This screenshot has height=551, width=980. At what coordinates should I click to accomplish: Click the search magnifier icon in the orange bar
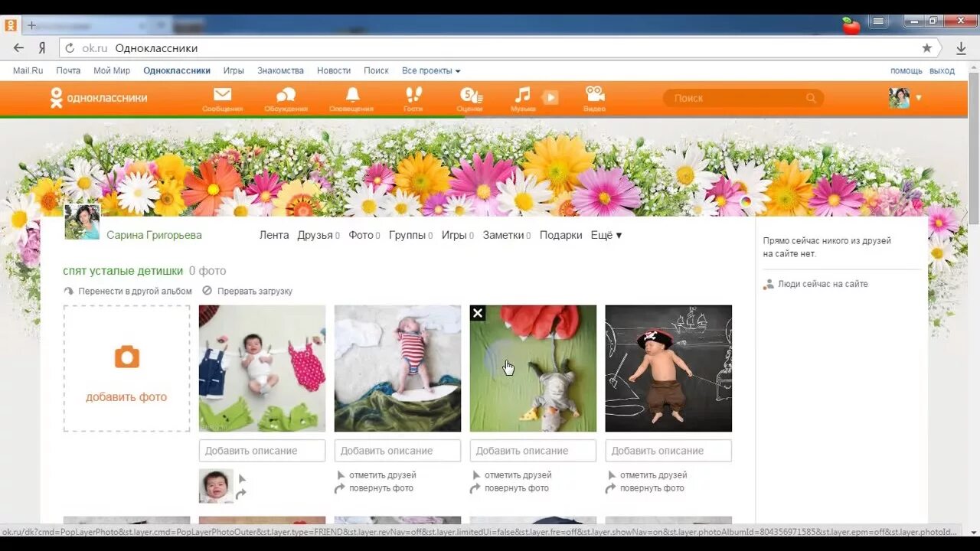click(x=811, y=98)
